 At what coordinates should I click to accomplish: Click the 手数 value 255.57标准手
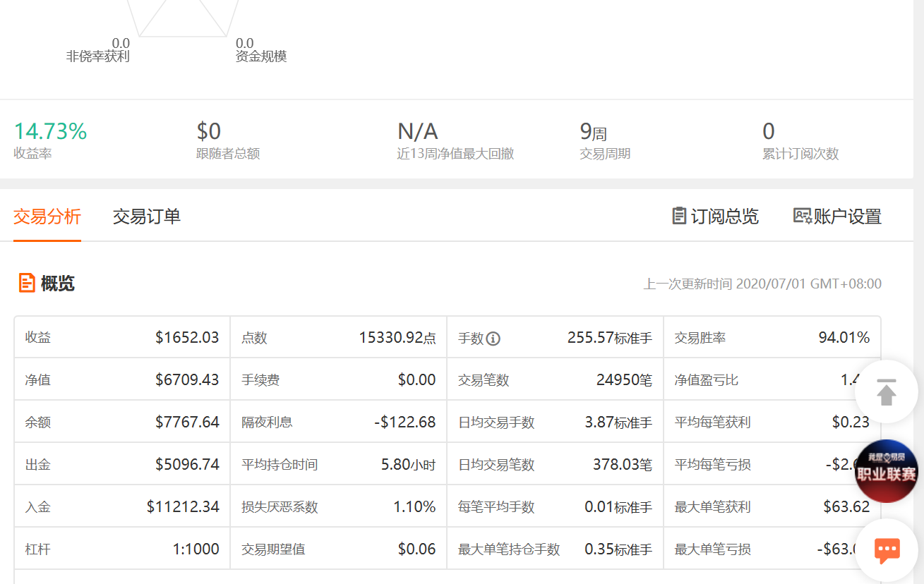(x=610, y=338)
